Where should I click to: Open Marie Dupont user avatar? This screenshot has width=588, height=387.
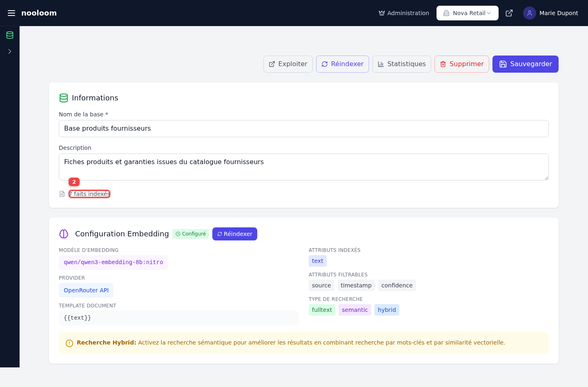click(x=530, y=13)
